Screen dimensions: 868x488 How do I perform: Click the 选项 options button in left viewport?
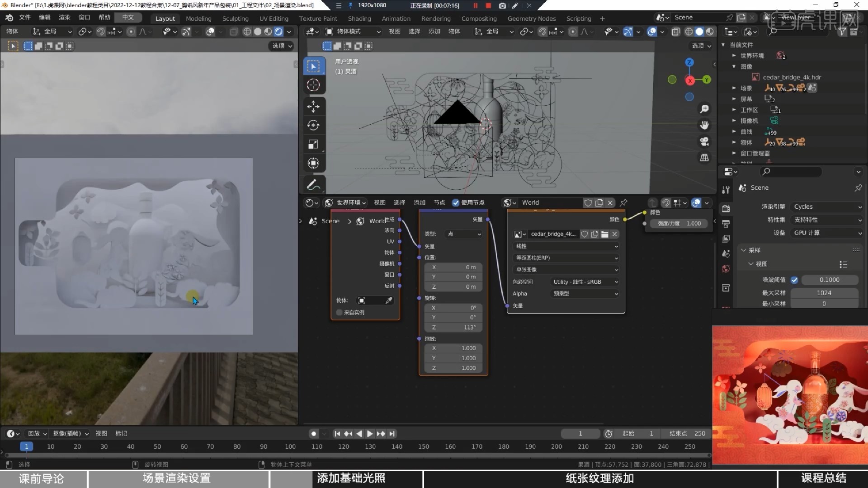coord(282,46)
